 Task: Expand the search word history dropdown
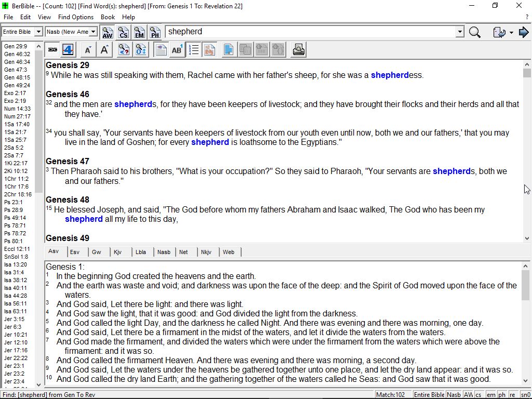pos(460,32)
